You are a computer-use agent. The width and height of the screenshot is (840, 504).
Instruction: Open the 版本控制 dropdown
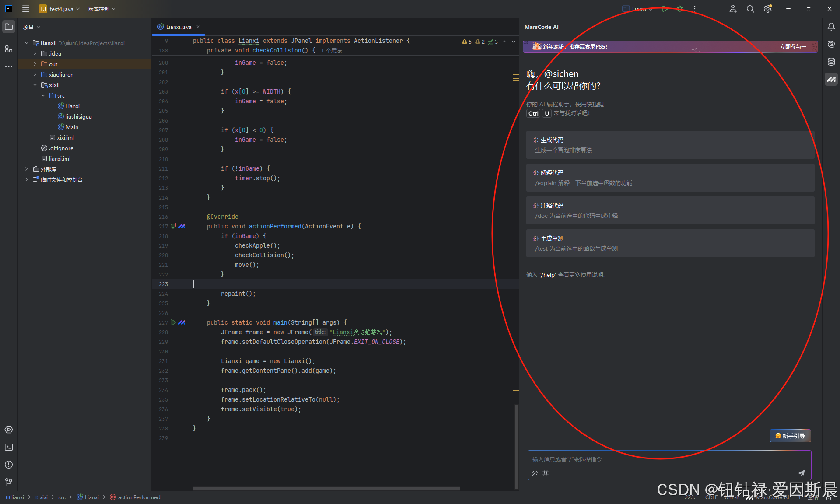coord(101,9)
